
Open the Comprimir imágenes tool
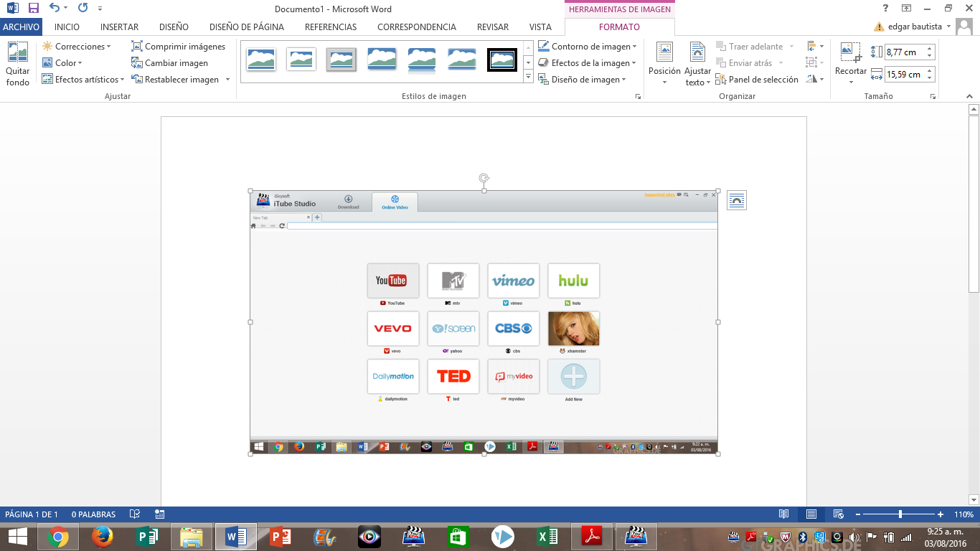point(178,47)
